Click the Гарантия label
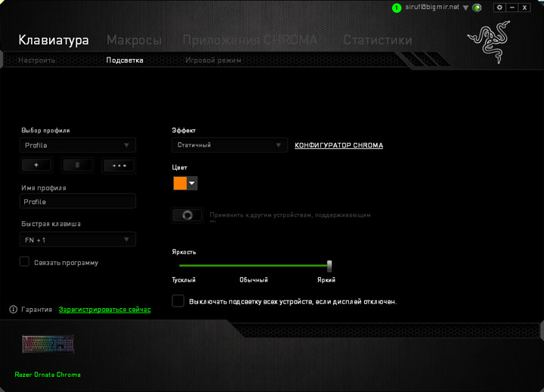 36,310
